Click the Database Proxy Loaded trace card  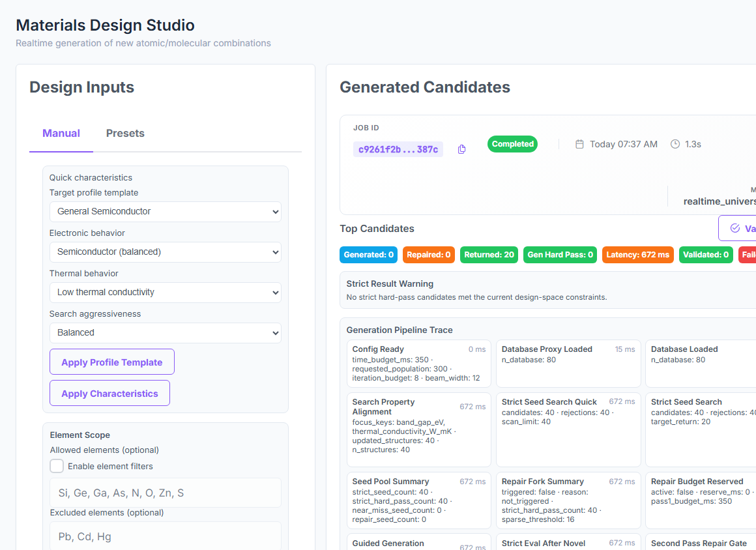coord(568,364)
